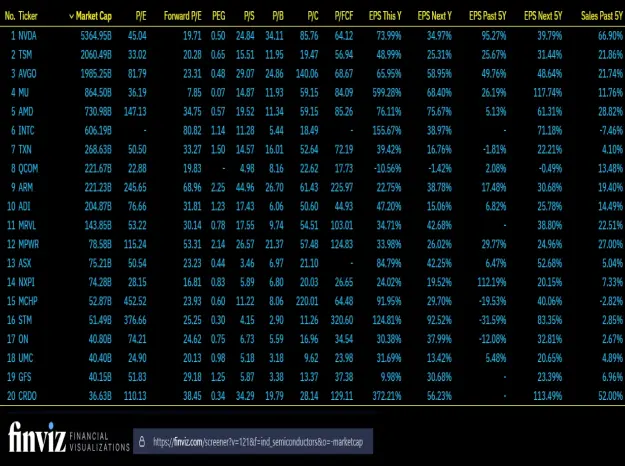Open the AMD ticker link
Image resolution: width=625 pixels, height=466 pixels.
(26, 112)
